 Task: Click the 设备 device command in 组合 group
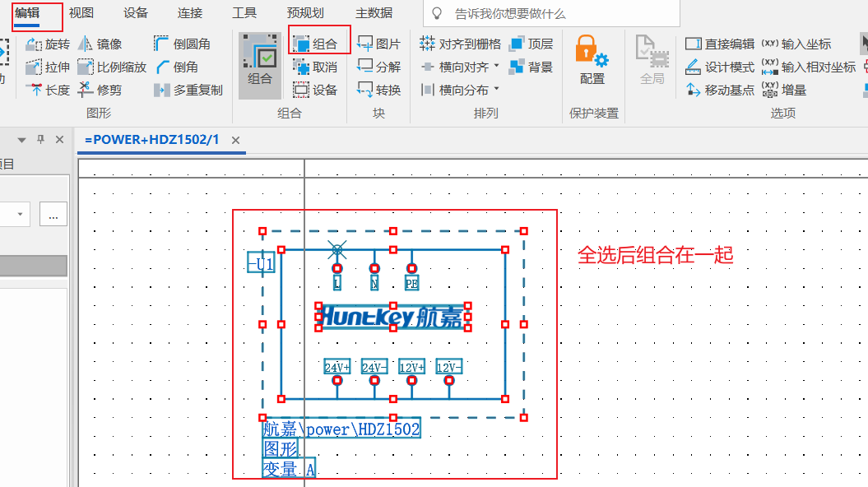click(316, 90)
